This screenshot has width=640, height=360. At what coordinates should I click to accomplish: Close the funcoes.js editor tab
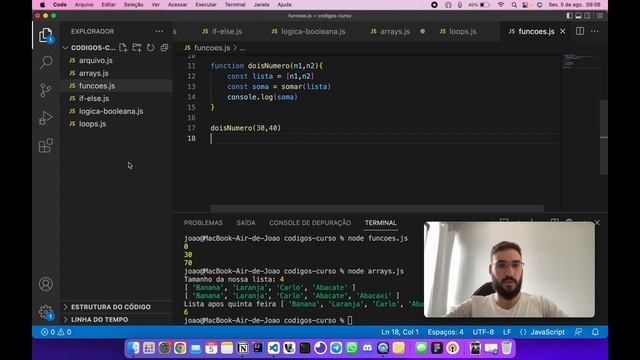coord(563,31)
